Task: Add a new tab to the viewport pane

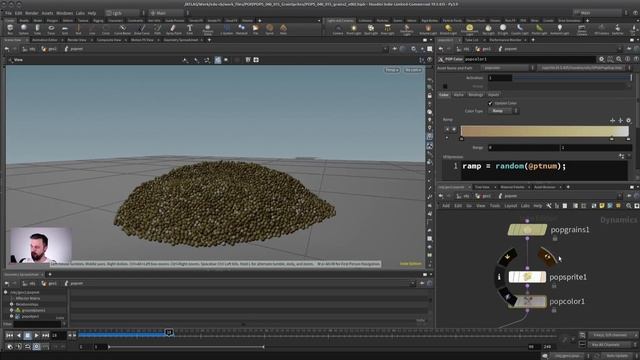Action: click(x=209, y=40)
